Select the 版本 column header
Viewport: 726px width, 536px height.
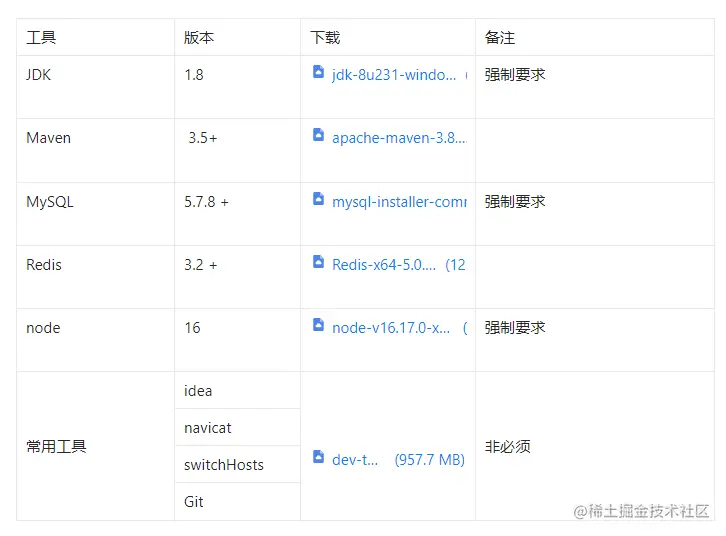199,37
